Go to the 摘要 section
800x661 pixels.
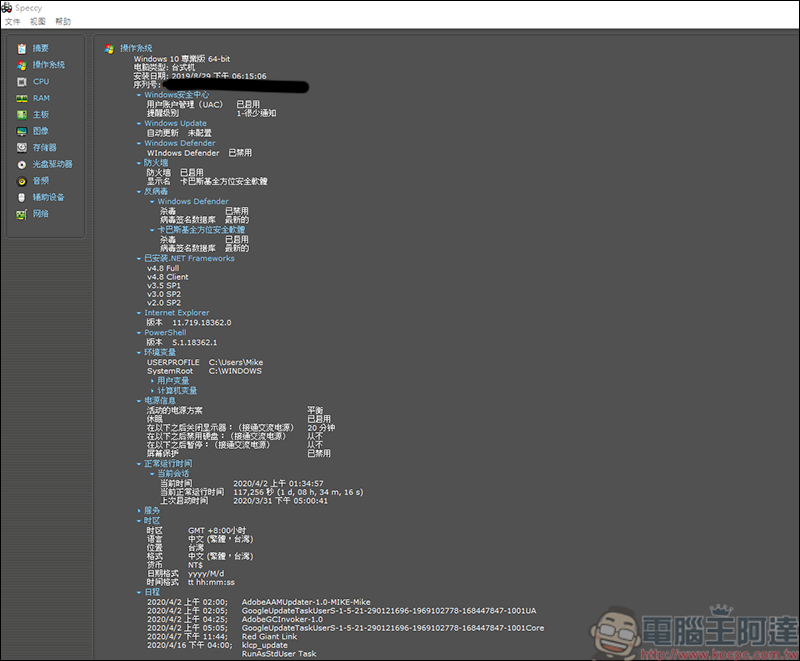(41, 48)
